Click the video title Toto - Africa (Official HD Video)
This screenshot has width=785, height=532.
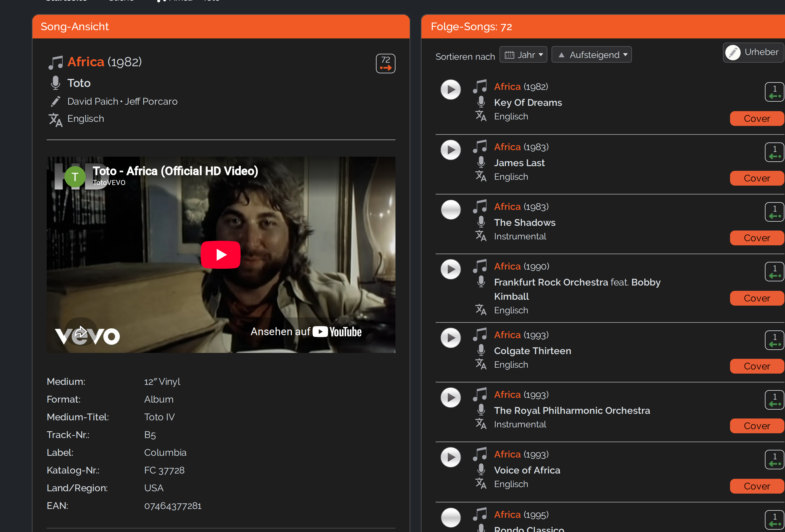click(175, 171)
